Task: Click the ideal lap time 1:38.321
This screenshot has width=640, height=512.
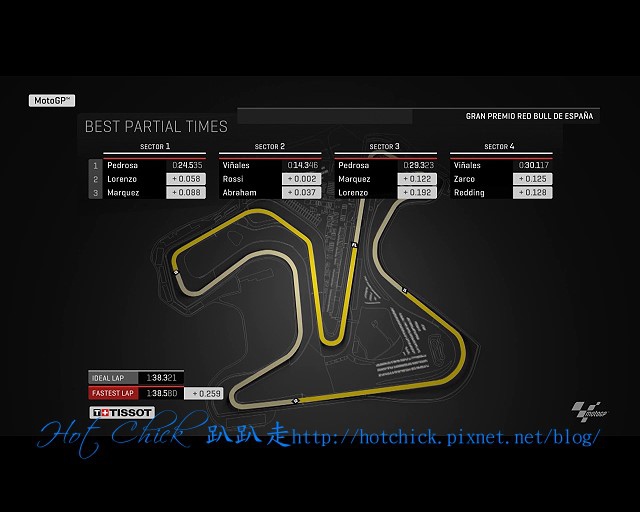Action: click(161, 378)
